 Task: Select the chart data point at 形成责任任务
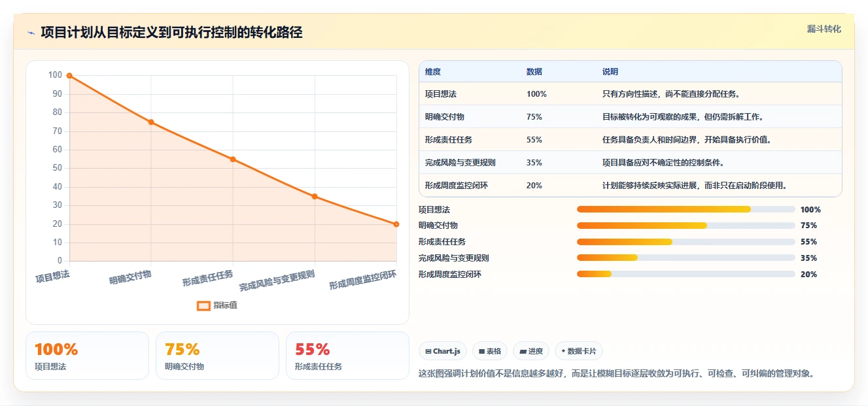click(233, 160)
